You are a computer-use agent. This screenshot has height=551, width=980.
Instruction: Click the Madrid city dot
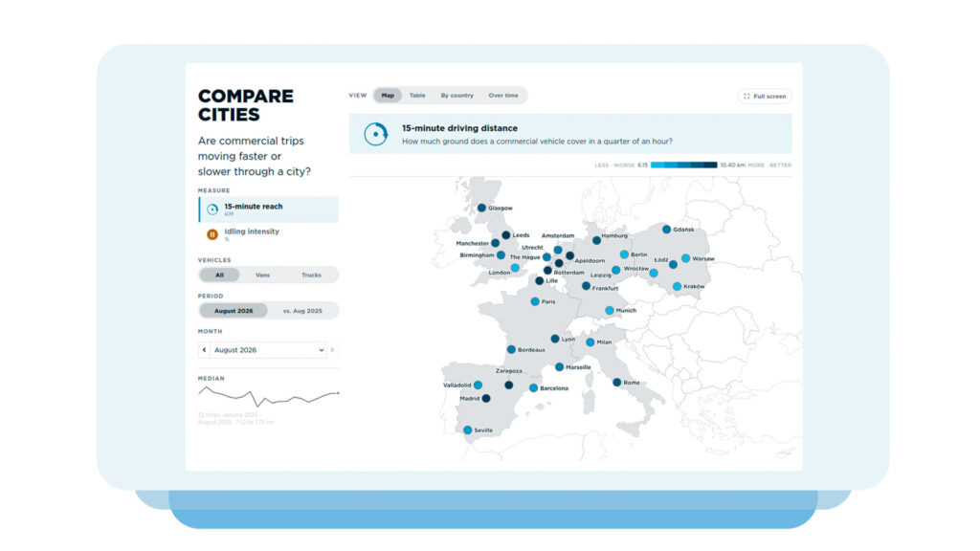tap(486, 399)
